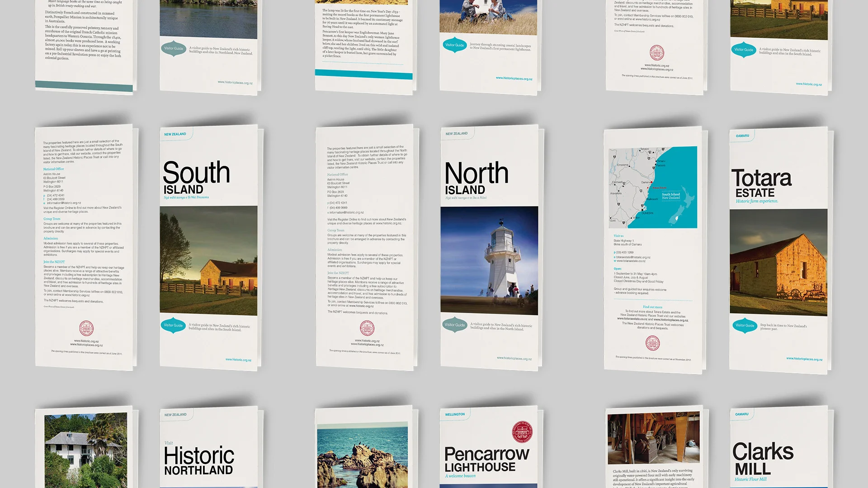This screenshot has width=868, height=488.
Task: Click the Visitor Guide badge on Totara Estate cover
Action: 745,325
